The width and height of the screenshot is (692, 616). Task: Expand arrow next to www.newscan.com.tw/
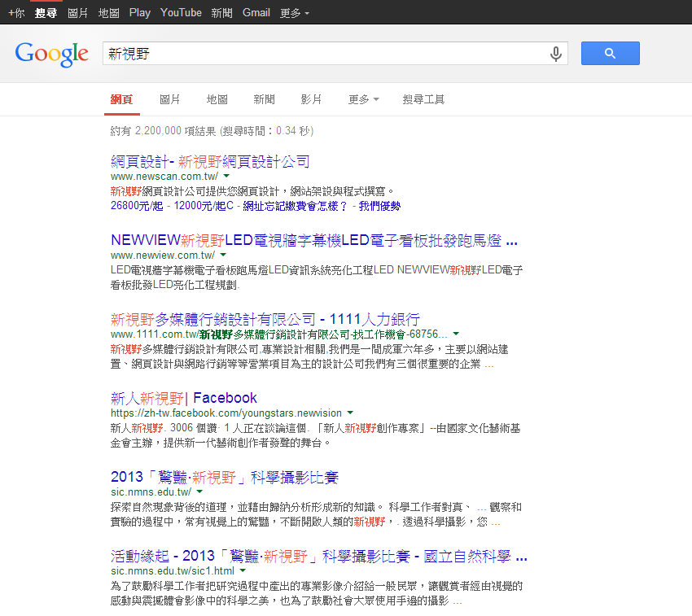click(x=226, y=176)
